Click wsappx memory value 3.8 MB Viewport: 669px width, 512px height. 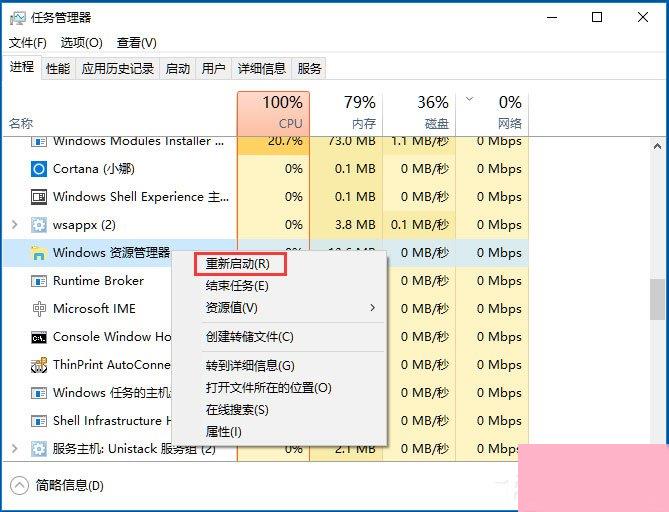coord(355,225)
